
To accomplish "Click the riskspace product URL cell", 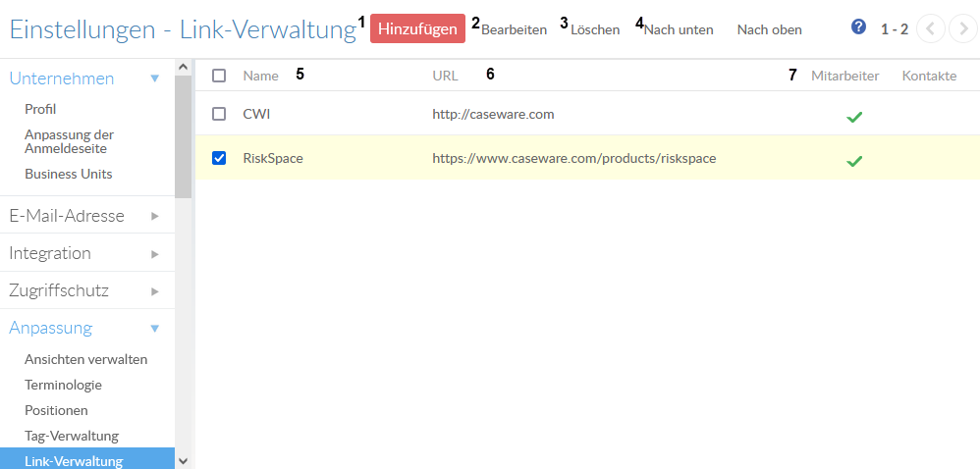I will [574, 158].
